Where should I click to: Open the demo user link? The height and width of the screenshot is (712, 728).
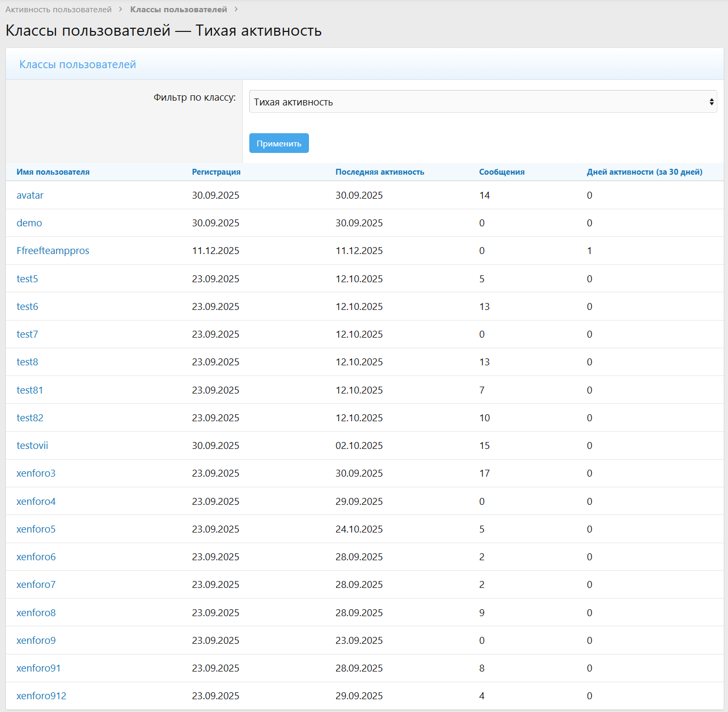point(29,223)
